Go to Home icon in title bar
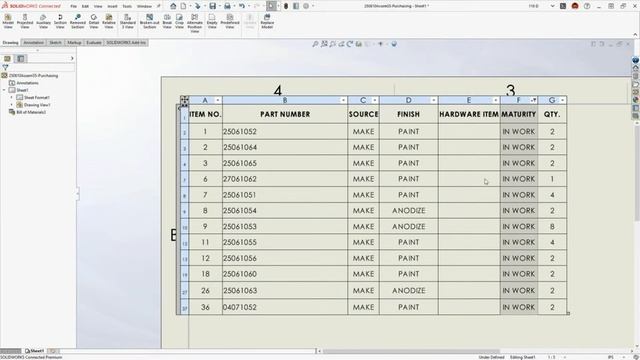This screenshot has height=360, width=640. click(x=173, y=6)
